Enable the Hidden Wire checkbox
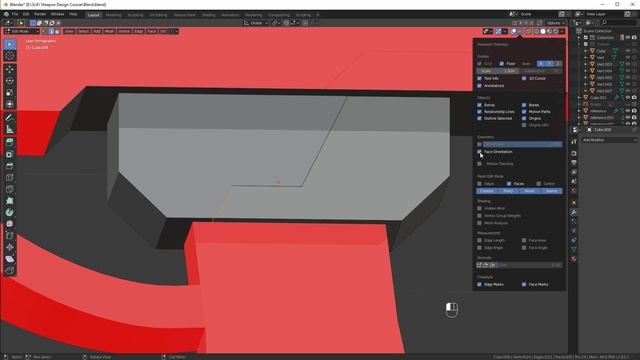The height and width of the screenshot is (360, 640). click(x=480, y=208)
